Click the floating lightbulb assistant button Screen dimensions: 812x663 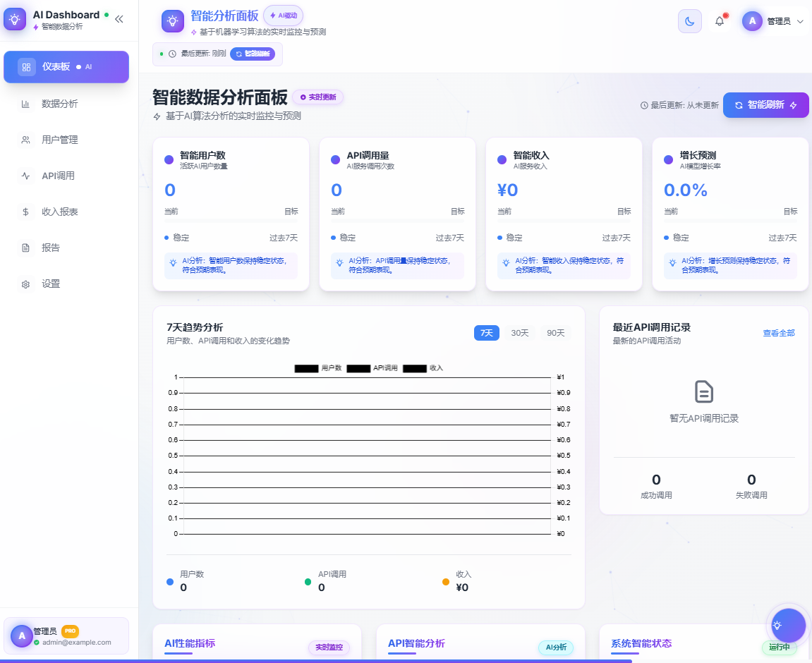click(x=787, y=625)
